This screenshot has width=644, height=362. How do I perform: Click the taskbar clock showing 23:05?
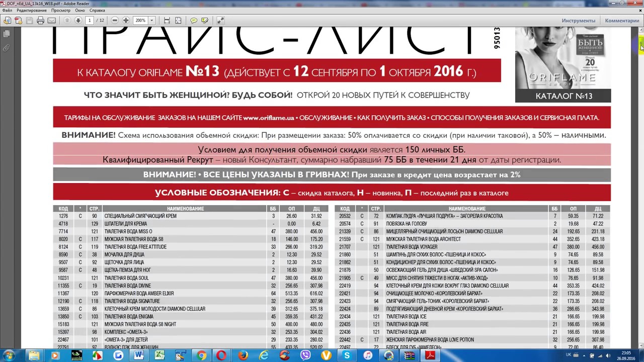pyautogui.click(x=626, y=355)
